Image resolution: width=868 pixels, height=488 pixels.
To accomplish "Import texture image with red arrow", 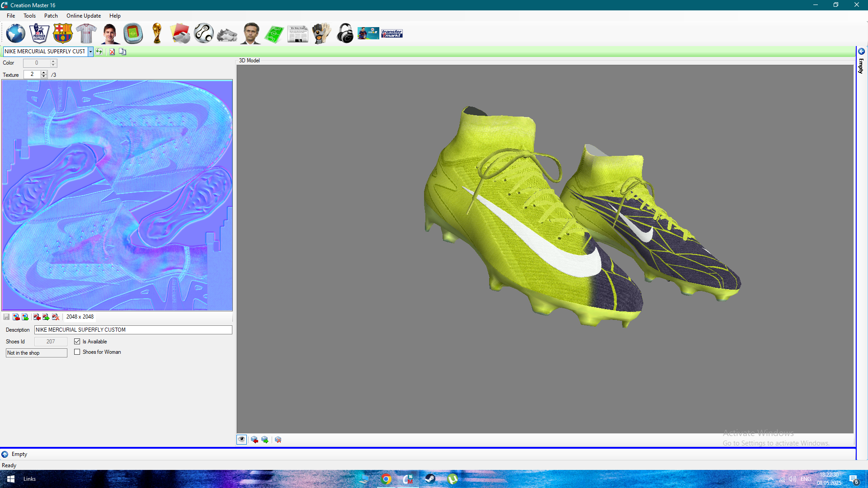I will (16, 317).
